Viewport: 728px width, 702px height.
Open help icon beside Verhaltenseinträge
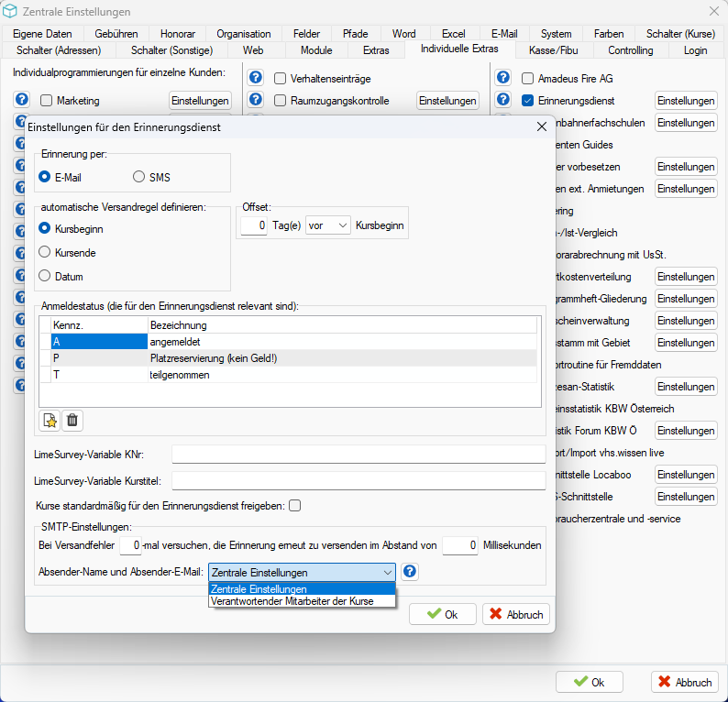(256, 77)
